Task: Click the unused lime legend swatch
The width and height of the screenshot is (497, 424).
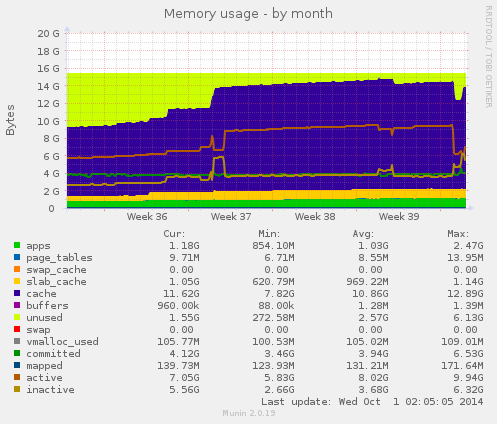Action: [17, 317]
